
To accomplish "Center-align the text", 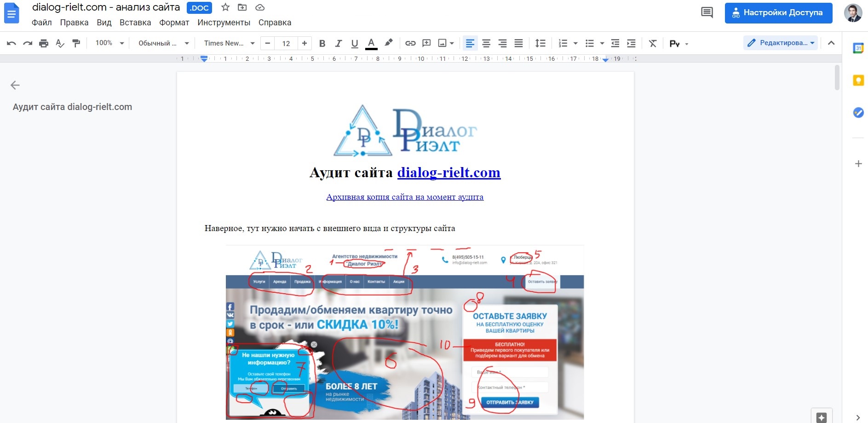I will tap(486, 43).
